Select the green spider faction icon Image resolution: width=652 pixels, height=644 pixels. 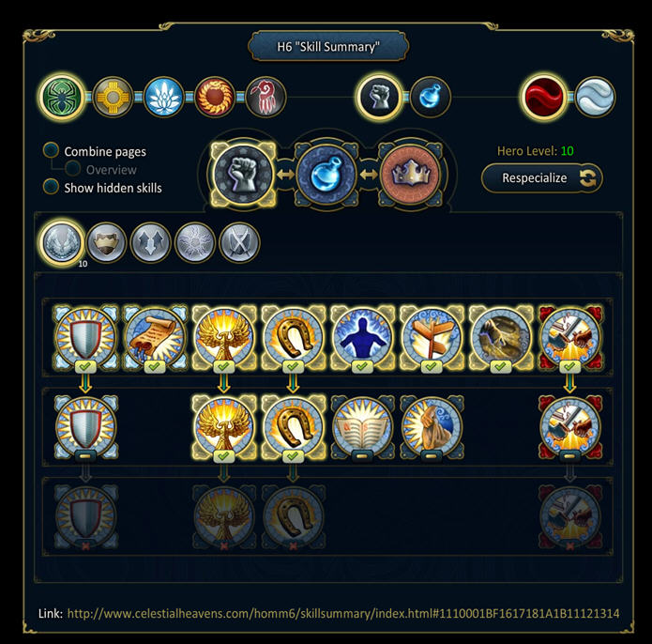point(62,97)
